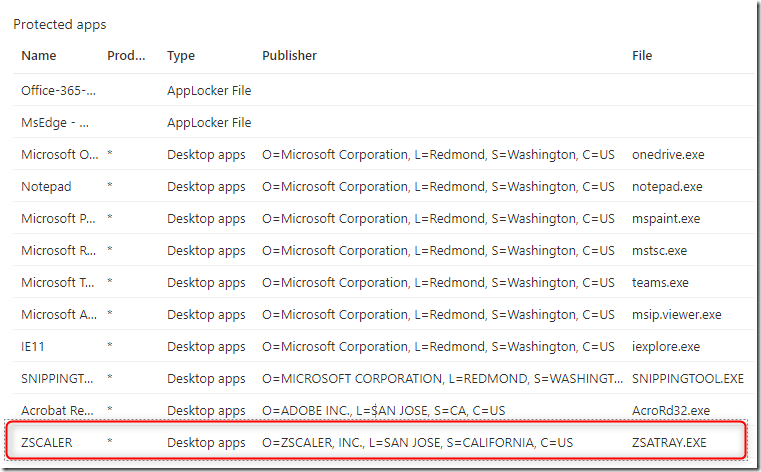Click msip.viewer.exe file cell
Viewport: 761px width, 472px height.
click(x=677, y=315)
